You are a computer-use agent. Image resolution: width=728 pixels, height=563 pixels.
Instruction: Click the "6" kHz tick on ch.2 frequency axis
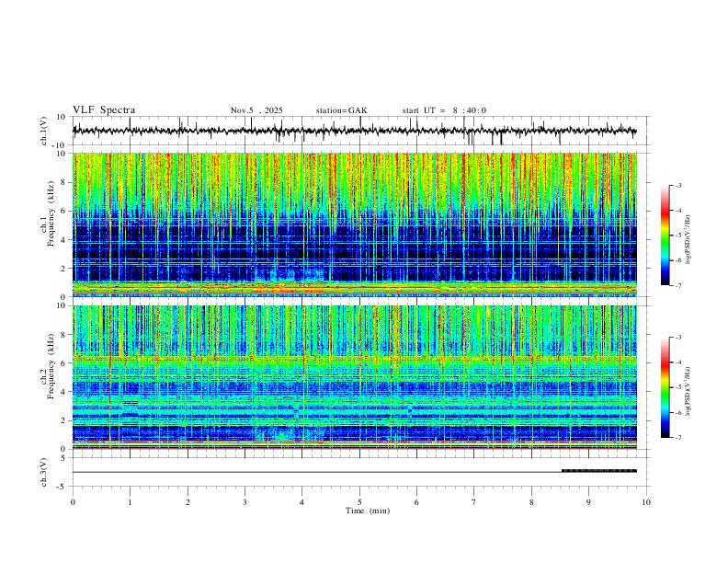[63, 363]
